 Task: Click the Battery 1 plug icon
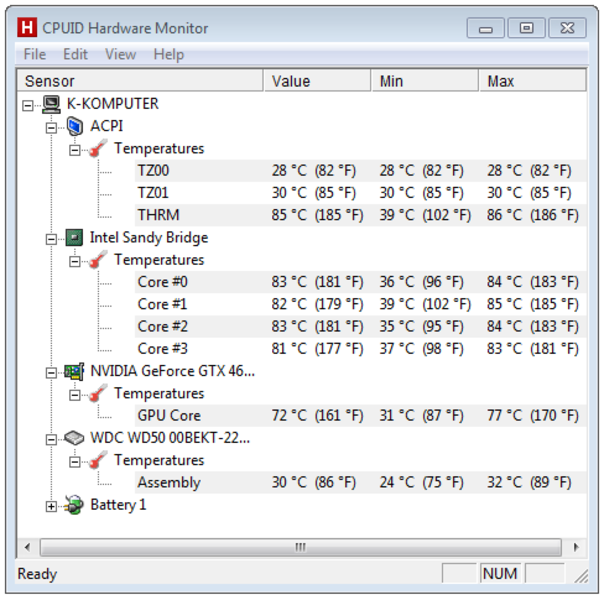point(74,505)
